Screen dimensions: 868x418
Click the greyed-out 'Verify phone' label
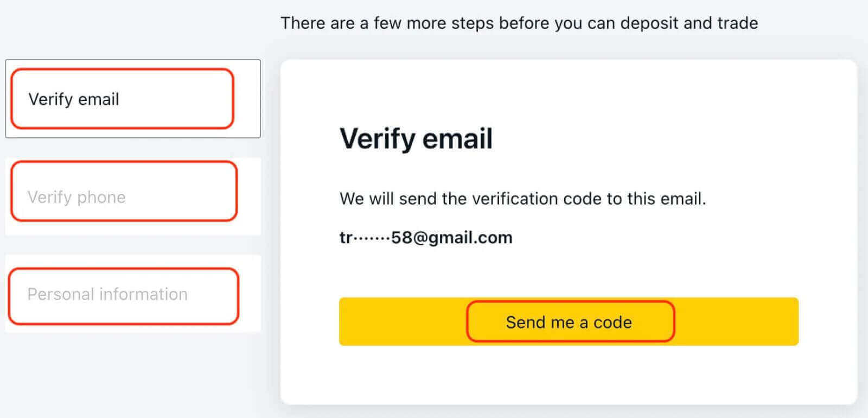click(x=76, y=197)
